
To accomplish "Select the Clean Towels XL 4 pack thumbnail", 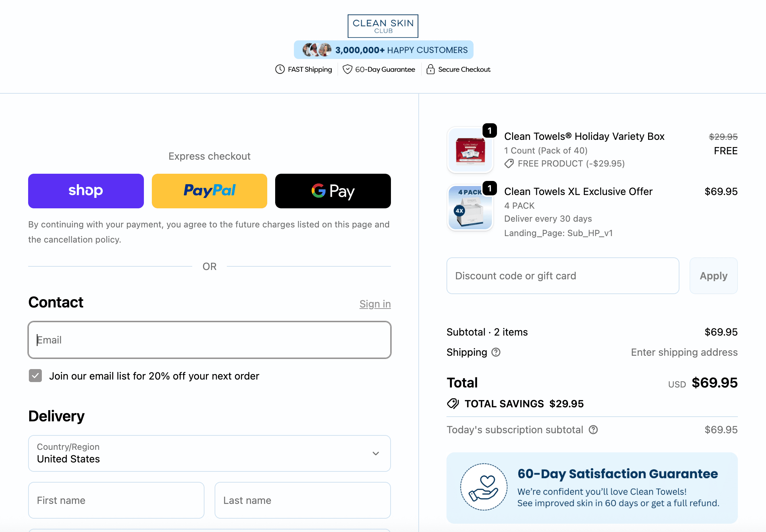I will [x=470, y=208].
